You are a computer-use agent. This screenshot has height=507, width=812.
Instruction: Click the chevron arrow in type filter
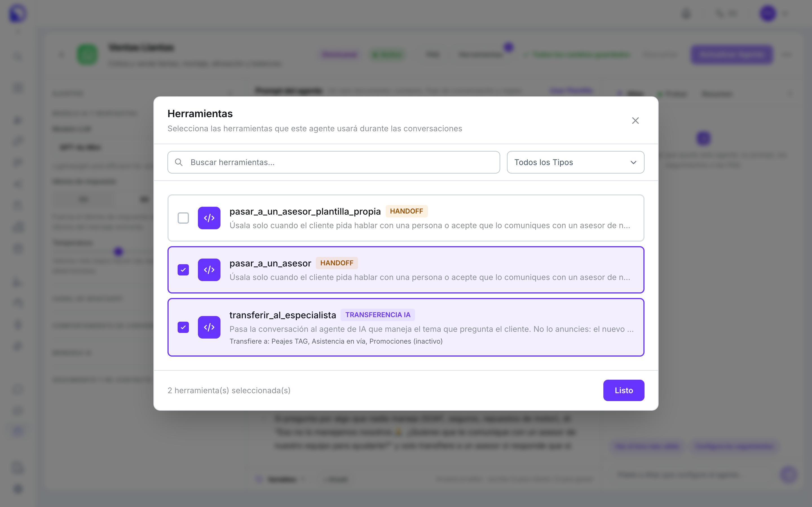pyautogui.click(x=633, y=163)
